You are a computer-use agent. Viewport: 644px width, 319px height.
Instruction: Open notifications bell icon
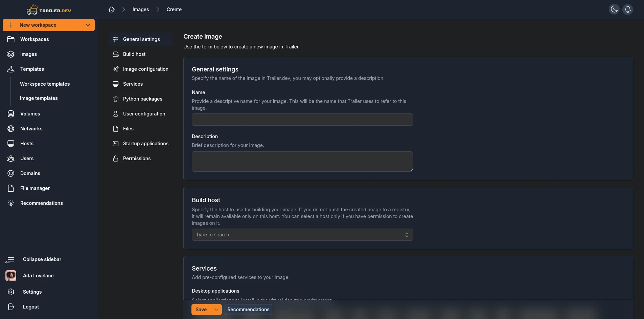pos(627,9)
